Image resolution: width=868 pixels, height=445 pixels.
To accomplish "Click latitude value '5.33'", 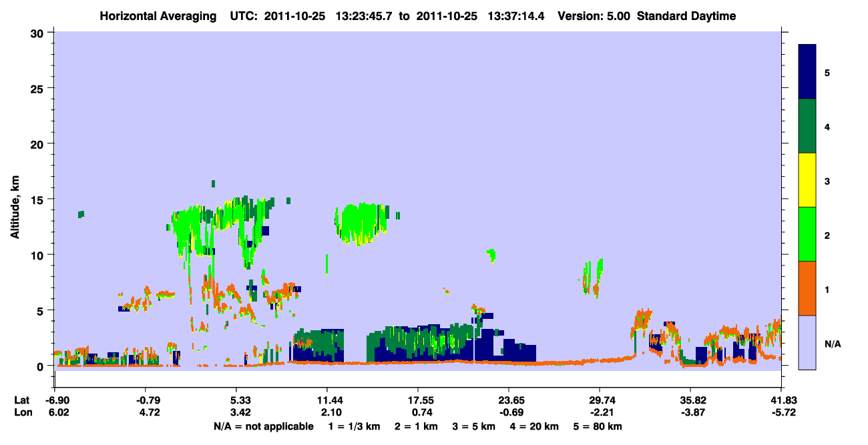I will (240, 400).
